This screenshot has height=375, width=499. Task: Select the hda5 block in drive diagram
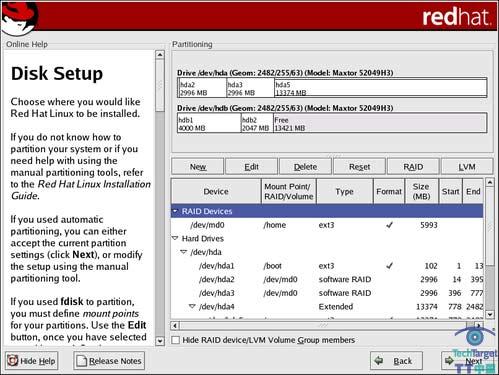380,88
